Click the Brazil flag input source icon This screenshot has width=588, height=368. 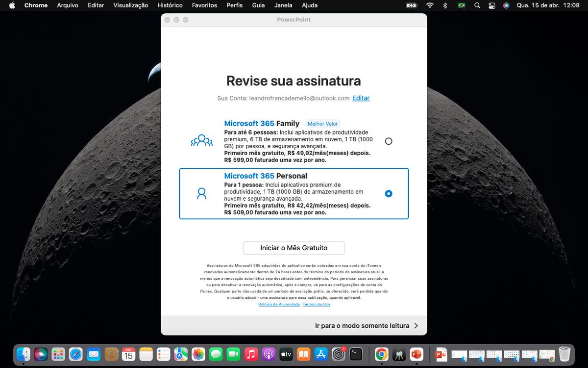click(461, 5)
